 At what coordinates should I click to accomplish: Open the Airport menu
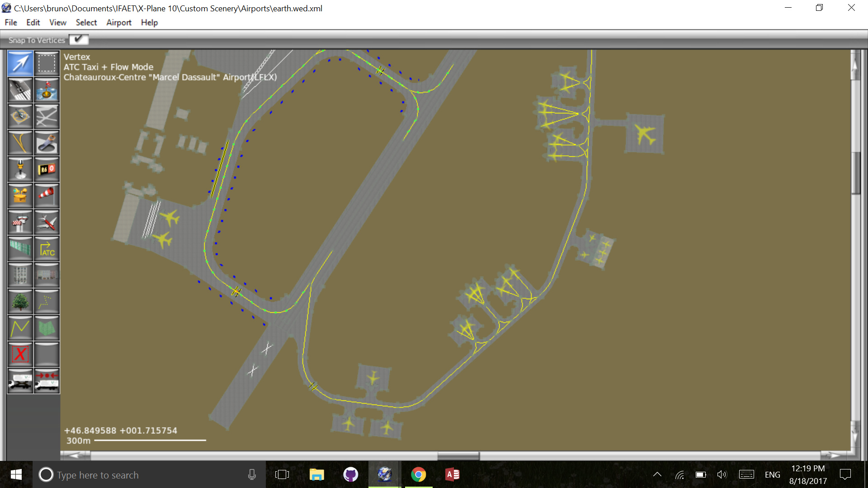click(118, 23)
